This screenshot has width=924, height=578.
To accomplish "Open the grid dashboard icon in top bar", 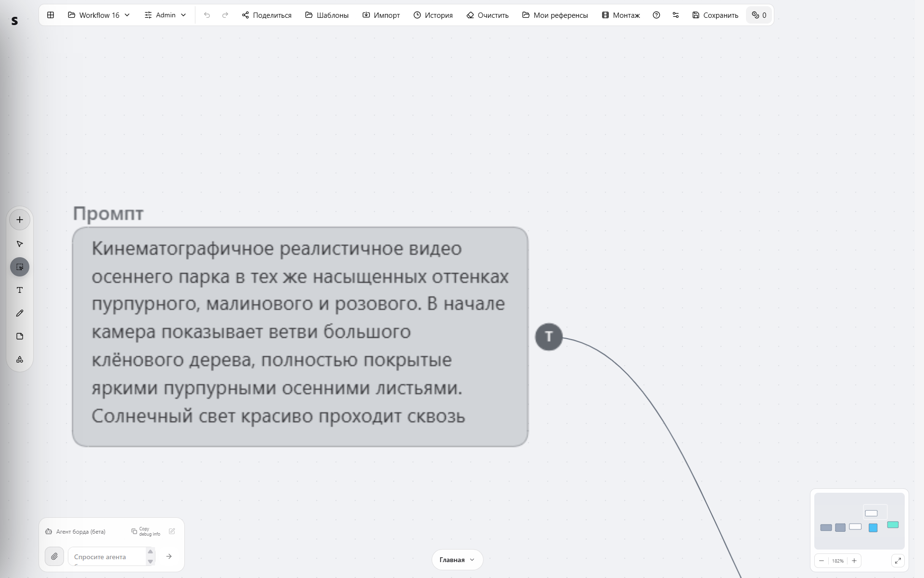I will tap(51, 15).
